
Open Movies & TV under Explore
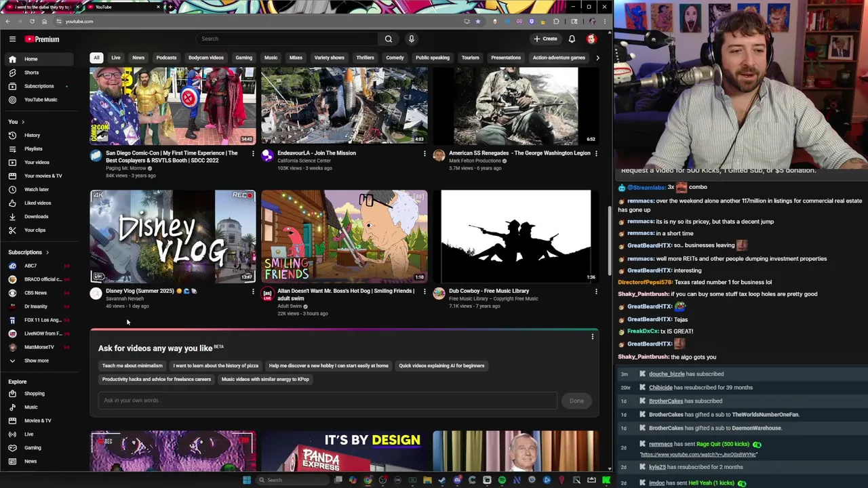point(37,420)
